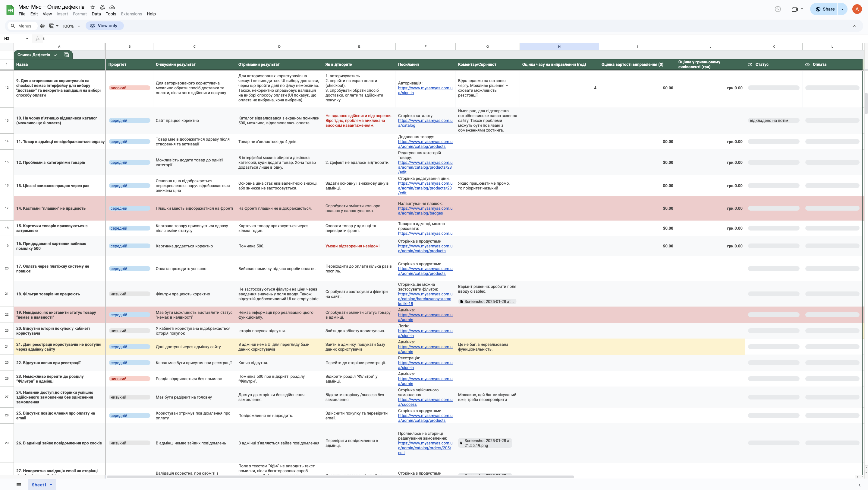Check cloud save status icon
The image size is (868, 490).
tap(112, 7)
